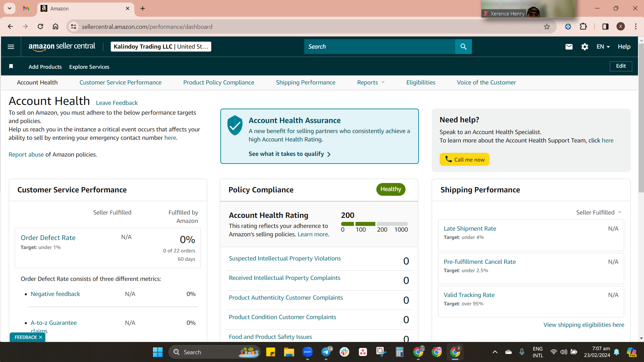Viewport: 644px width, 362px height.
Task: Show hidden system tray icons
Action: pyautogui.click(x=495, y=352)
